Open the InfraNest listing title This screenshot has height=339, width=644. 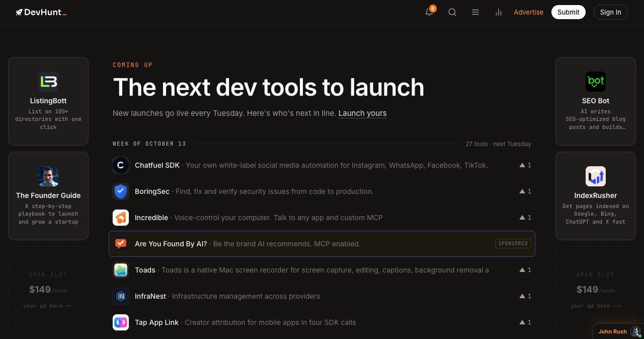click(150, 296)
